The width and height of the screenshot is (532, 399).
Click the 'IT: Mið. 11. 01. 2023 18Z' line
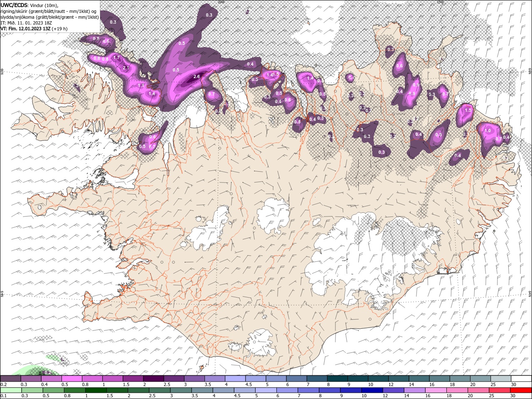(26, 23)
